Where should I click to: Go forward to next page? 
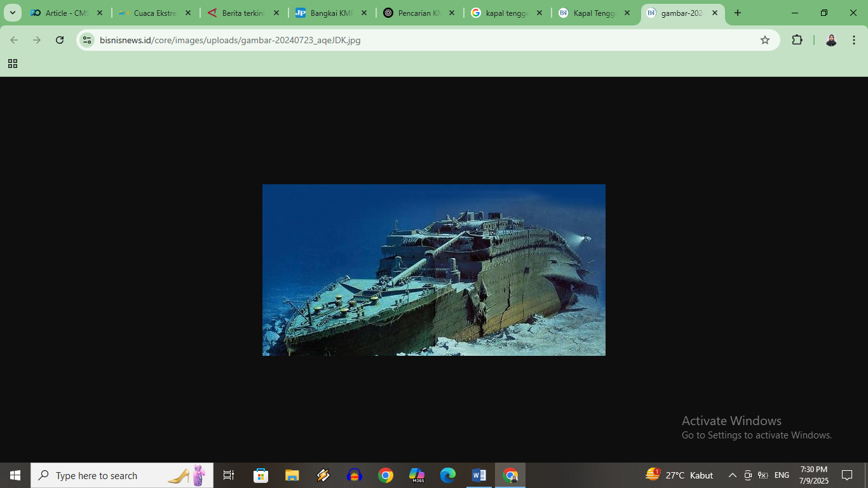pos(37,40)
